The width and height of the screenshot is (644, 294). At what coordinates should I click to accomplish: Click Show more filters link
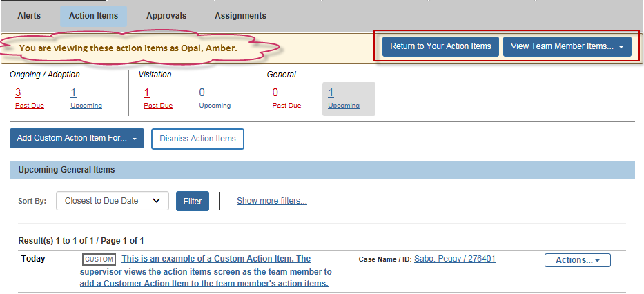pos(271,201)
